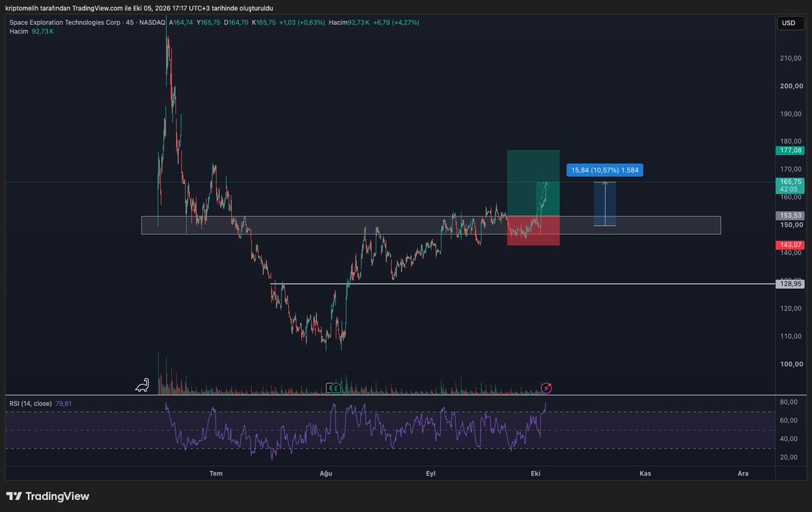
Task: Click the 42:05 bar countdown label
Action: 789,190
